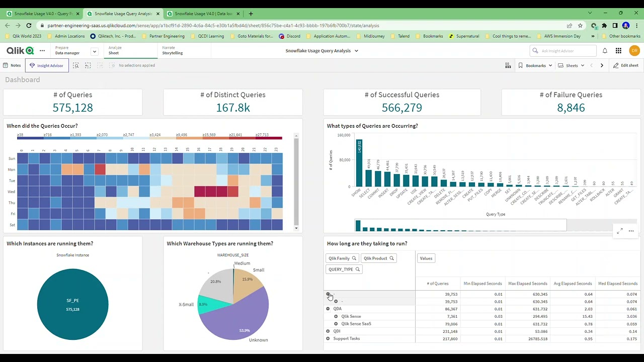
Task: Click the step back selections icon
Action: point(88,65)
